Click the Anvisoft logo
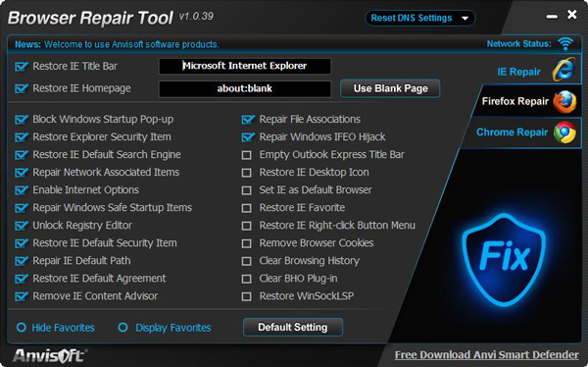Image resolution: width=588 pixels, height=367 pixels. point(49,355)
